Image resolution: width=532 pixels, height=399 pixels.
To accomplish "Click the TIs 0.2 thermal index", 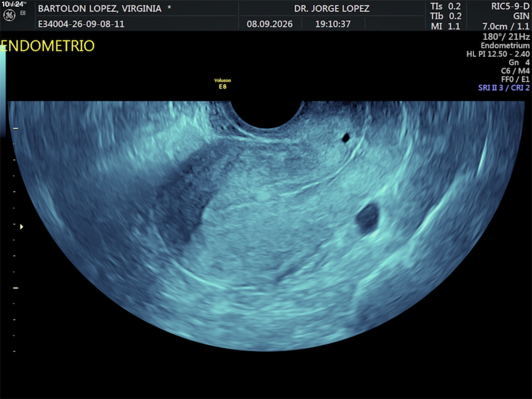I will 446,6.
